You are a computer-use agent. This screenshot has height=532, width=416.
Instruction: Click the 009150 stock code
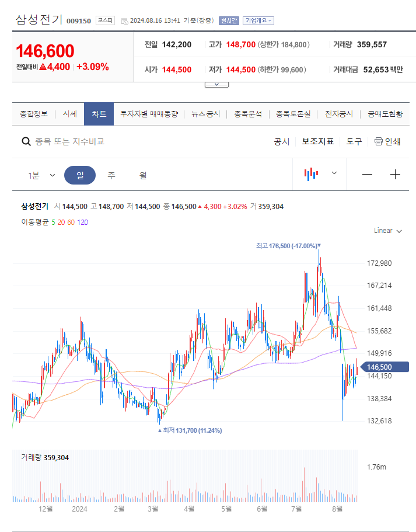coord(79,21)
